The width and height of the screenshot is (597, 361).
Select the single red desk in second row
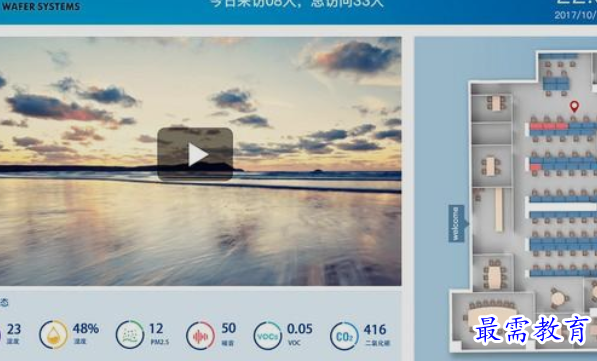coord(536,167)
